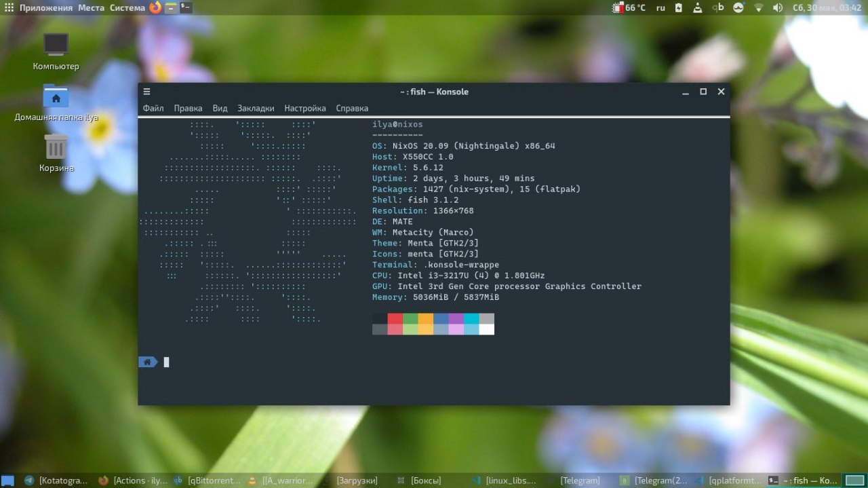Viewport: 868px width, 488px height.
Task: Click the show desktop button in bottom panel
Action: pyautogui.click(x=7, y=481)
